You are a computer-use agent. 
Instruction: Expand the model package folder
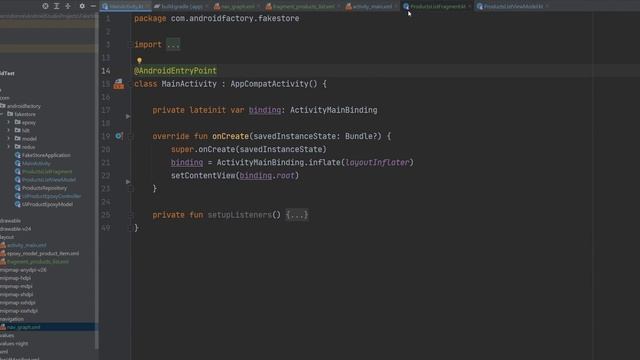[9, 138]
